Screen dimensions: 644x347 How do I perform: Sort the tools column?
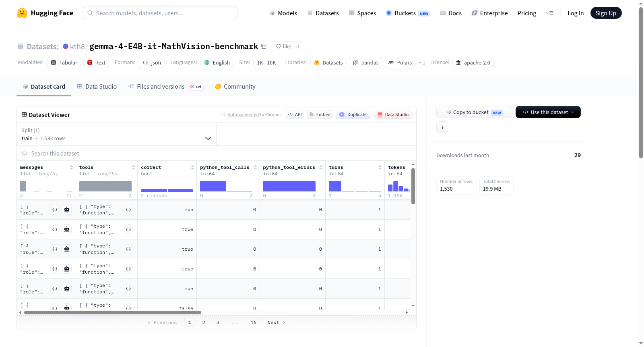coord(133,167)
